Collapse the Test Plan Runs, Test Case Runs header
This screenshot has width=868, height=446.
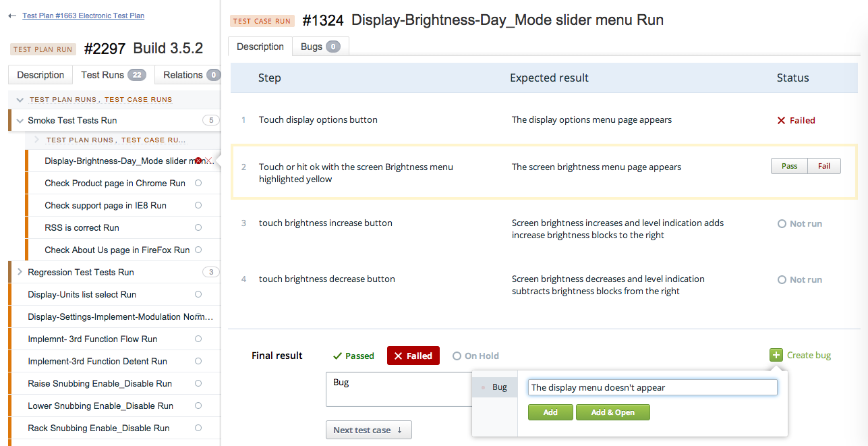coord(20,100)
